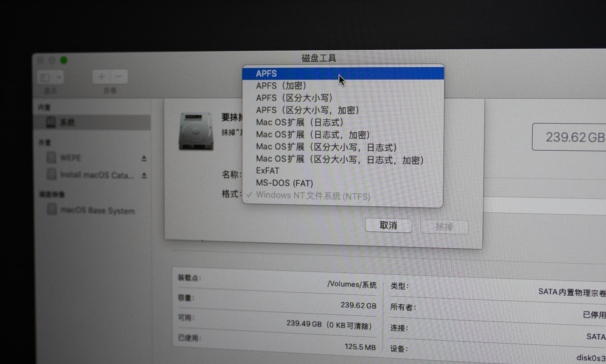This screenshot has height=364, width=606.
Task: Select ExFAT in the format list
Action: pyautogui.click(x=267, y=171)
